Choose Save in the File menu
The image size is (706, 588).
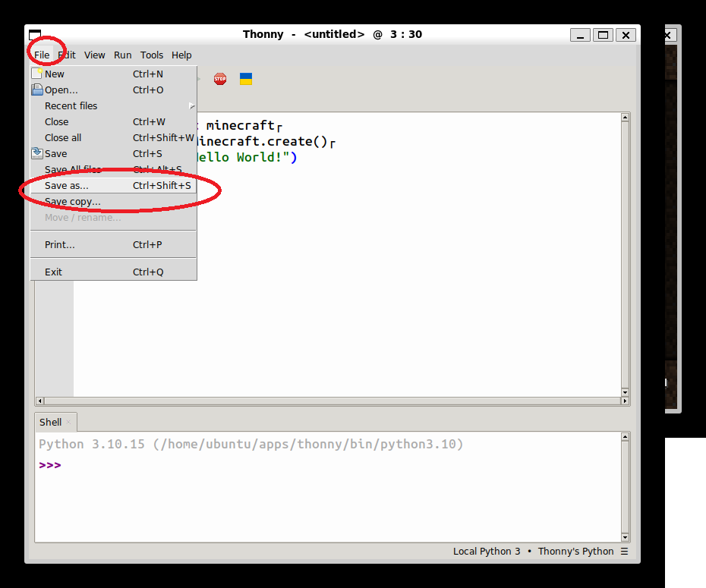click(113, 154)
